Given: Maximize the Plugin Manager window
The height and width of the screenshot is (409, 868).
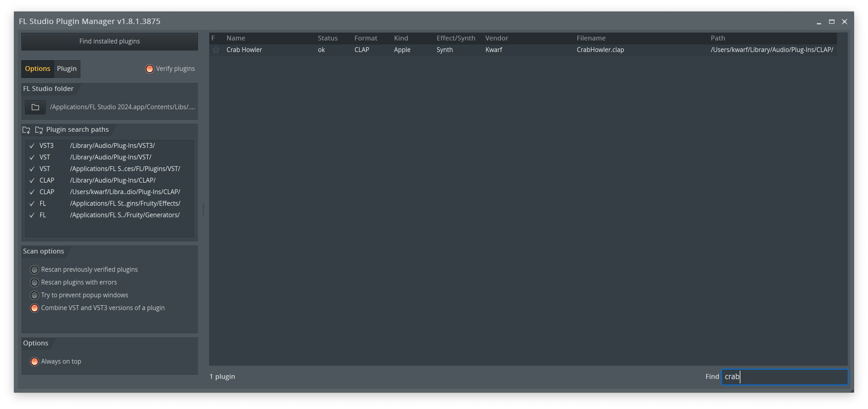Looking at the screenshot, I should (x=832, y=22).
